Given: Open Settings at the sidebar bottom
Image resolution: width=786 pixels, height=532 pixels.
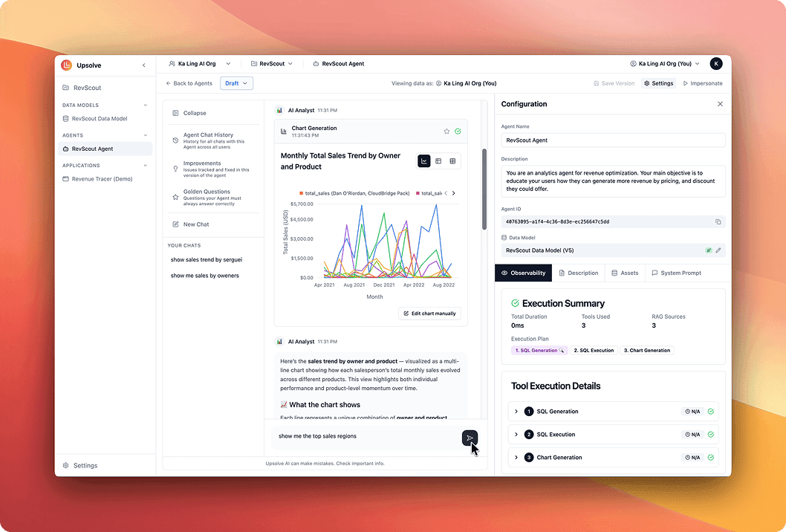Looking at the screenshot, I should [80, 465].
